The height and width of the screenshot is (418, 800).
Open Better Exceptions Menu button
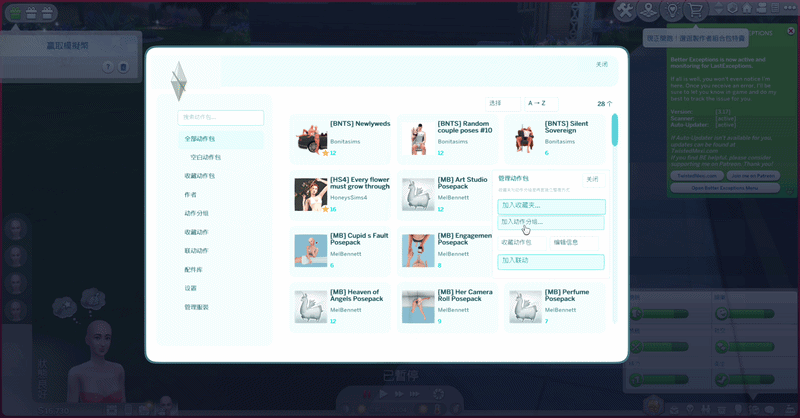725,188
